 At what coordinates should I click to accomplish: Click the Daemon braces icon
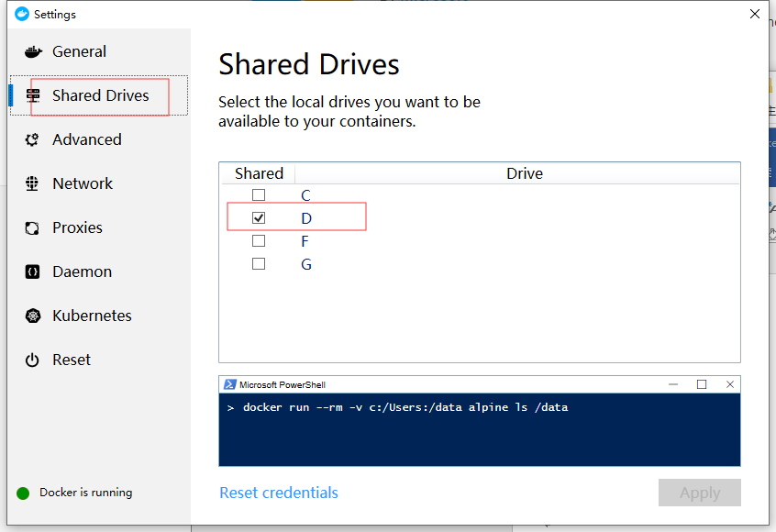[x=32, y=272]
